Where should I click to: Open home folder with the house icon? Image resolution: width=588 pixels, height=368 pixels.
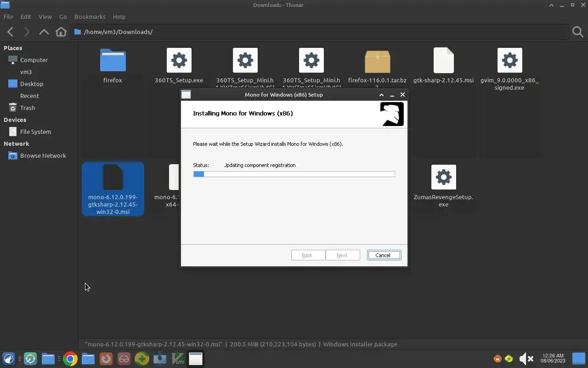pyautogui.click(x=61, y=32)
